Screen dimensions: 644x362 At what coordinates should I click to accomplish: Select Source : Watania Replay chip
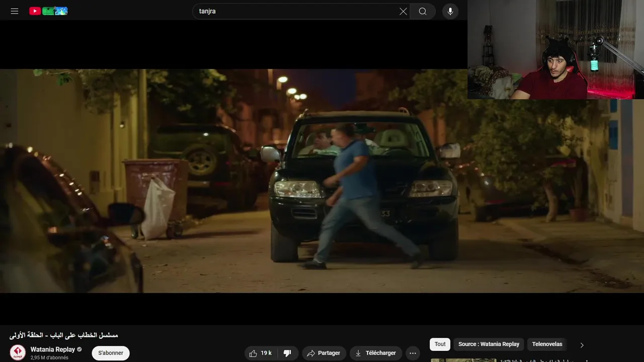click(489, 344)
